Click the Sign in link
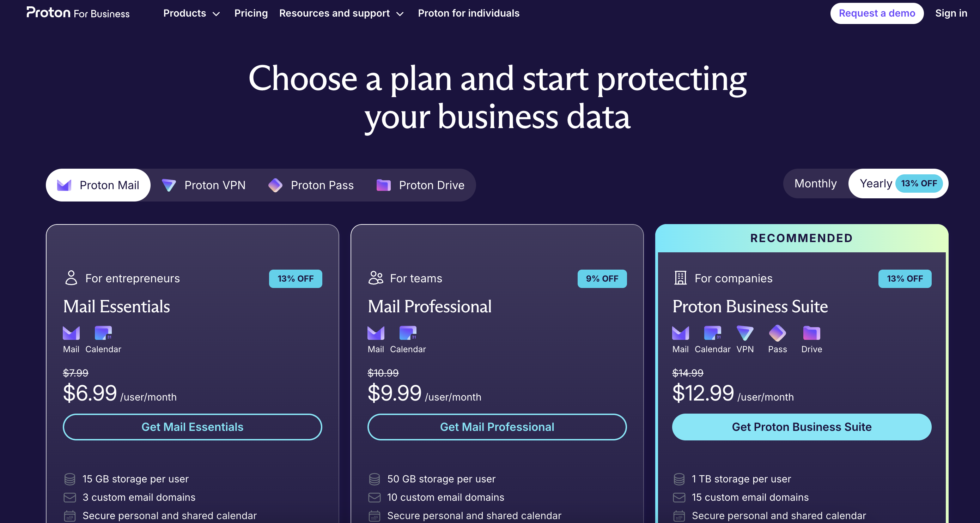The height and width of the screenshot is (523, 980). coord(951,13)
